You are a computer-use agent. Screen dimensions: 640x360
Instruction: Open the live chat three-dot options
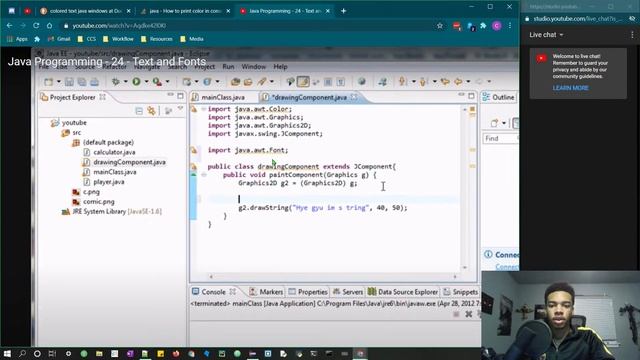click(x=632, y=35)
